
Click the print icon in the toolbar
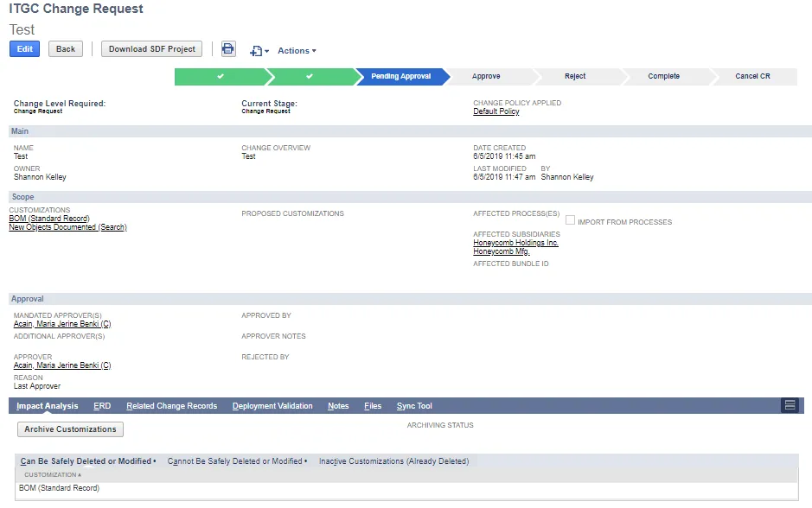pyautogui.click(x=227, y=49)
